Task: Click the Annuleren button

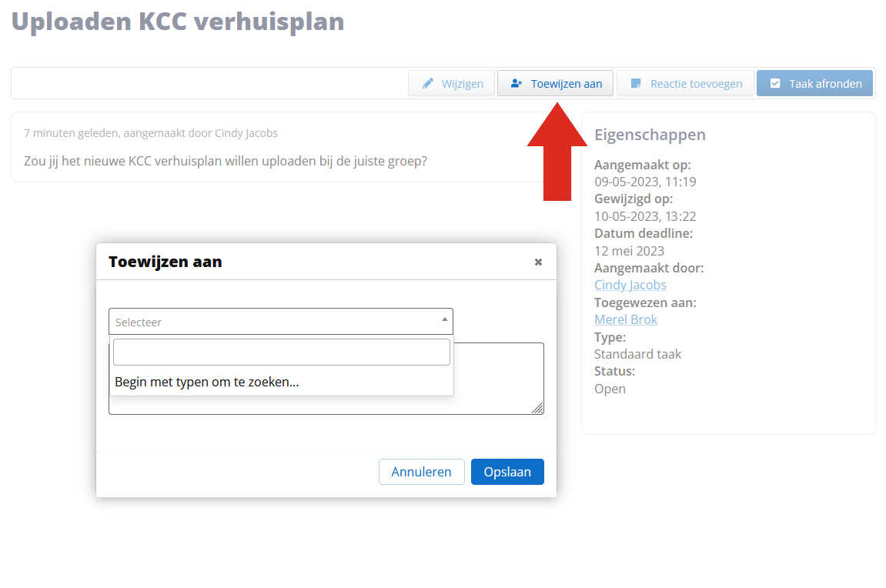Action: [422, 472]
